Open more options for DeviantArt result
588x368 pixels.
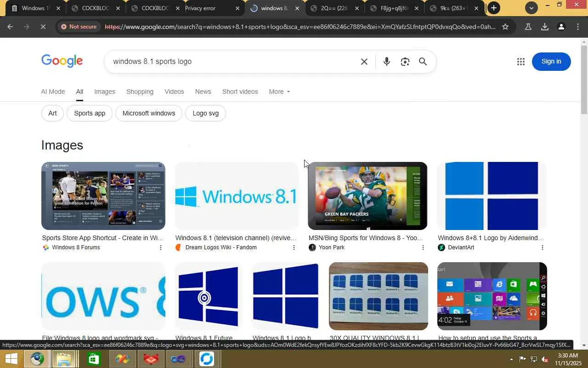(x=543, y=247)
